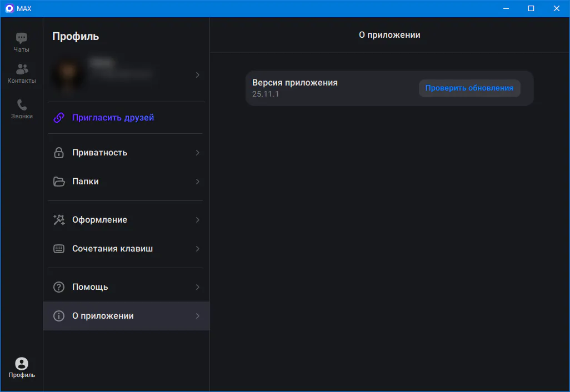
Task: Click the keyboard icon beside Сочетания клавиш
Action: [59, 249]
